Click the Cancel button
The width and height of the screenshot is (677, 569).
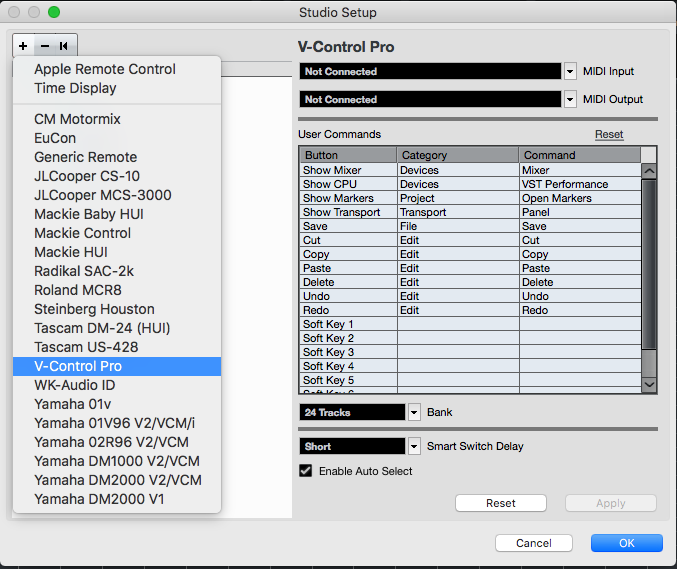tap(534, 543)
